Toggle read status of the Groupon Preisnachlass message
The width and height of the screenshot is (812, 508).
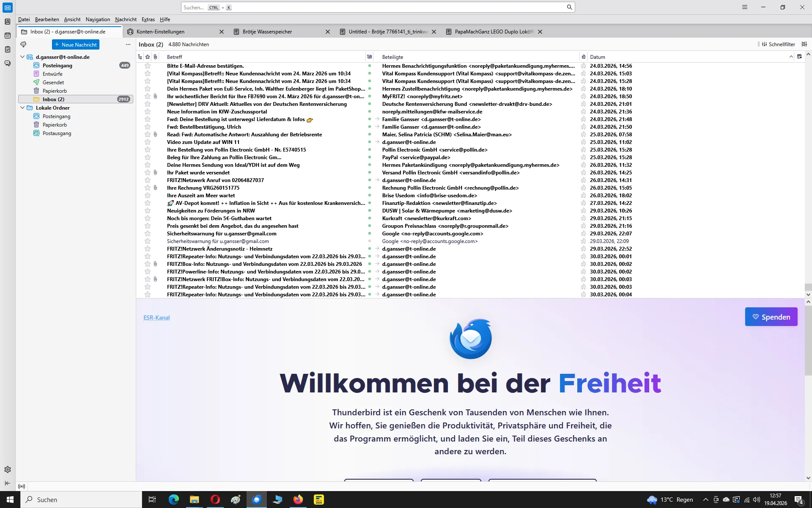(370, 226)
